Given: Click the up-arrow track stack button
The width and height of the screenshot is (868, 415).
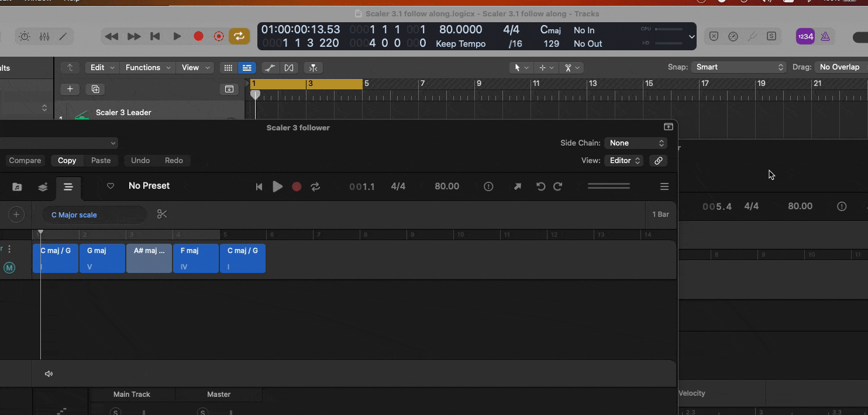Looking at the screenshot, I should pyautogui.click(x=70, y=67).
